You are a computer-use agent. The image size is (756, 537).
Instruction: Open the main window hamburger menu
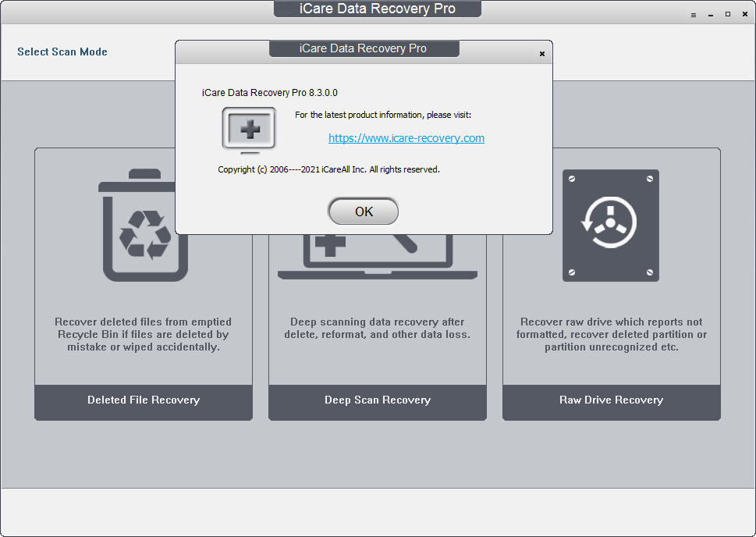point(694,15)
